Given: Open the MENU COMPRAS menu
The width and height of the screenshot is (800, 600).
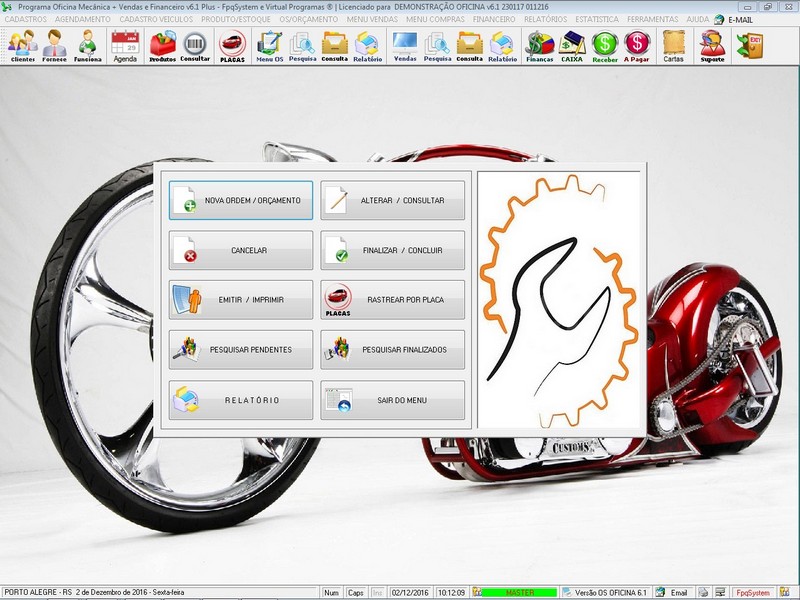Looking at the screenshot, I should (435, 19).
